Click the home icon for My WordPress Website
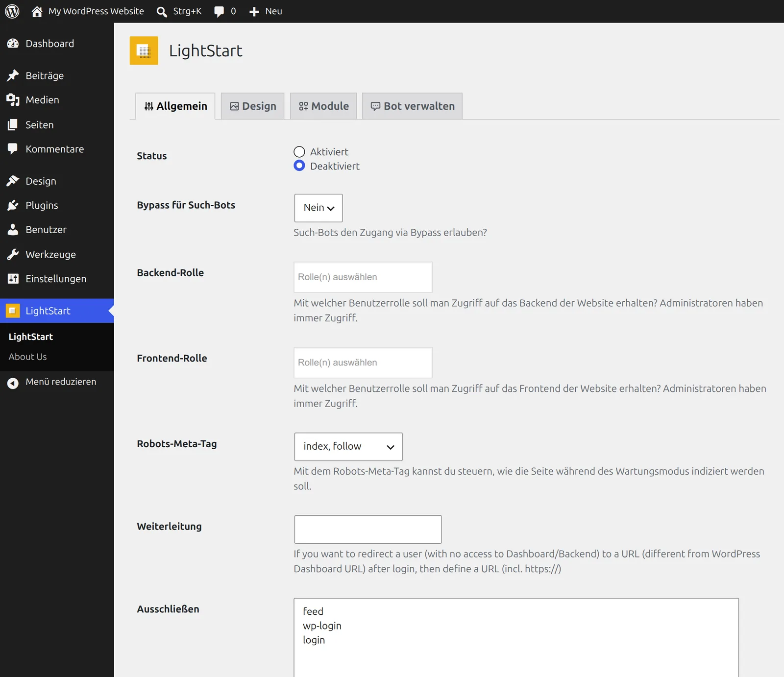This screenshot has width=784, height=677. pos(37,11)
